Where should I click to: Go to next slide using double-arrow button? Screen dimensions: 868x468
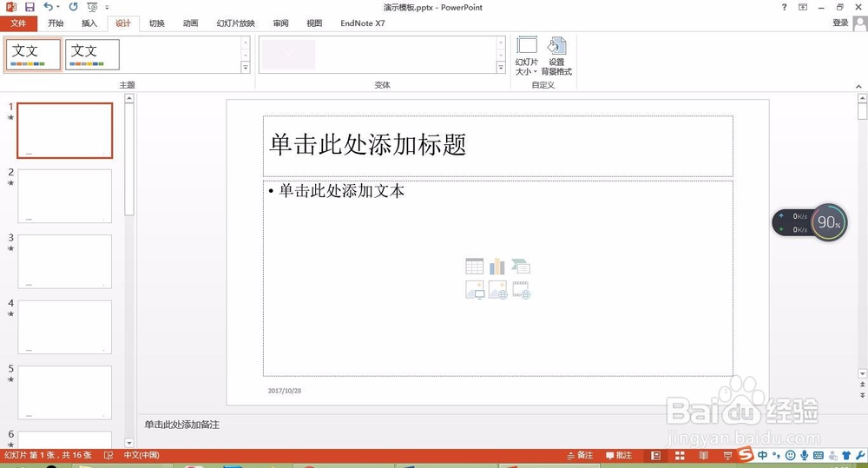pyautogui.click(x=862, y=395)
